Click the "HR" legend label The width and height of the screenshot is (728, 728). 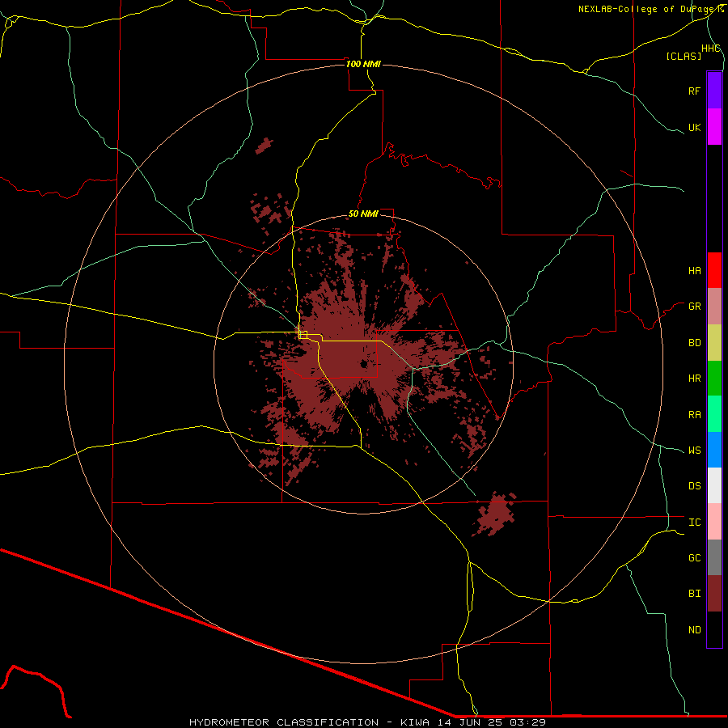click(694, 379)
